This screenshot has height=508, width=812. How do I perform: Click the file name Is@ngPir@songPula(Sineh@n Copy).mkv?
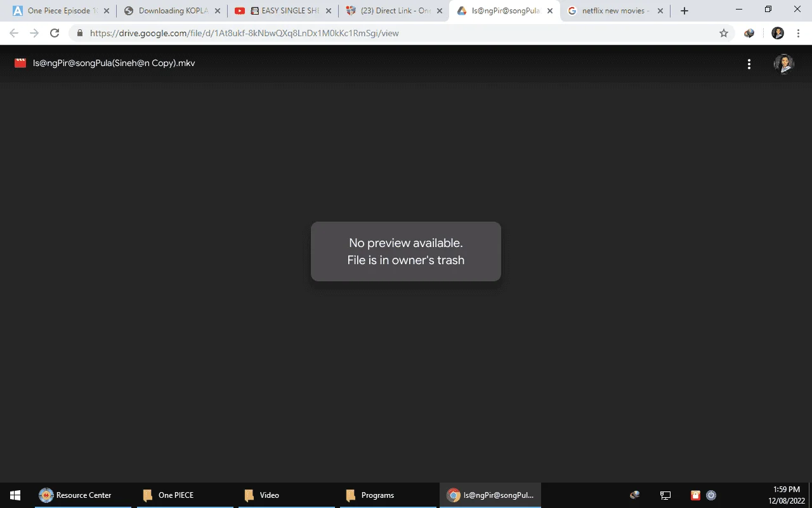(114, 63)
